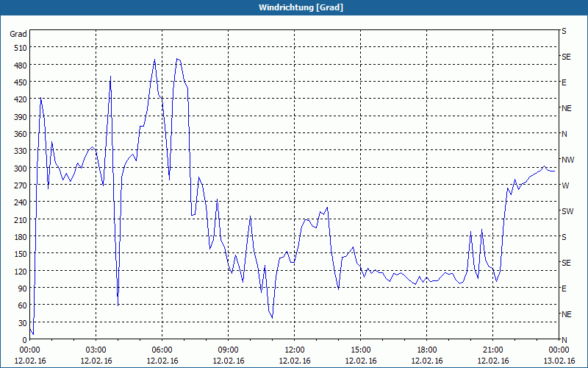
Task: Click the 90 degree axis value
Action: (23, 289)
